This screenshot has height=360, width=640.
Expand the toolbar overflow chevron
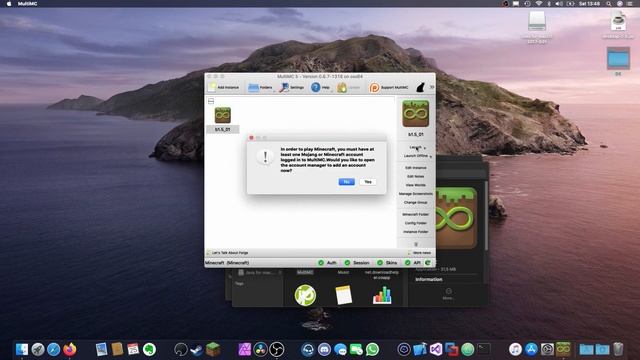[x=432, y=87]
